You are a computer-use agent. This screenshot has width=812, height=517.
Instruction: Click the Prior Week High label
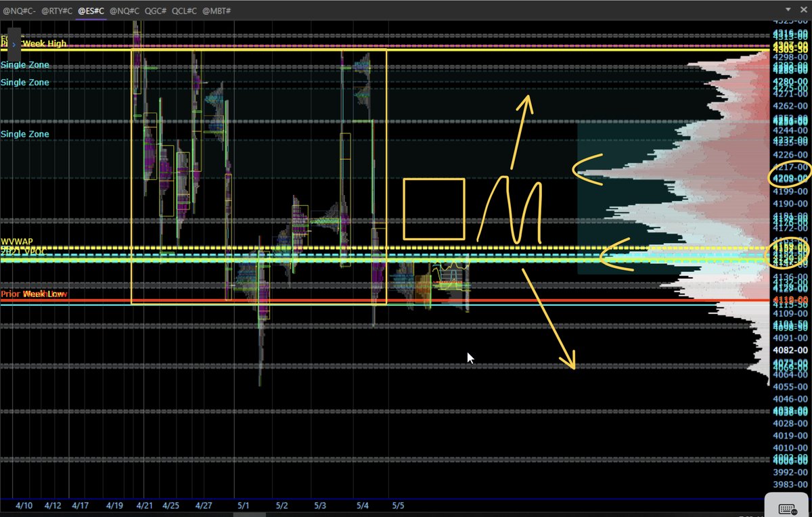(x=33, y=43)
